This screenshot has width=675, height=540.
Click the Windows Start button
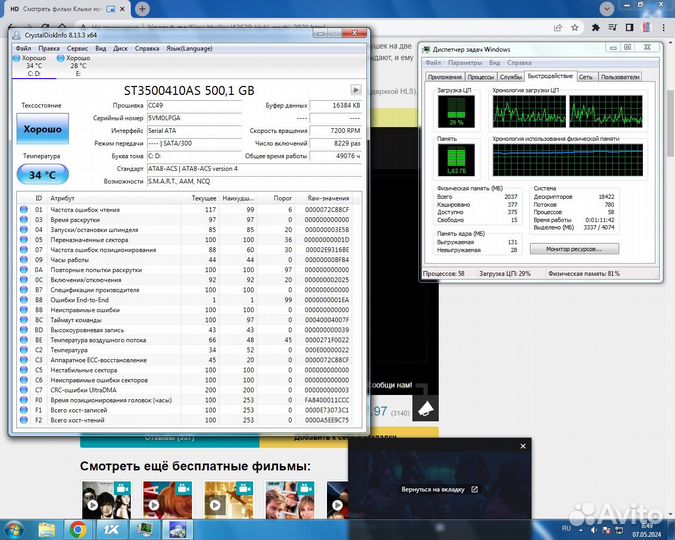pos(16,528)
